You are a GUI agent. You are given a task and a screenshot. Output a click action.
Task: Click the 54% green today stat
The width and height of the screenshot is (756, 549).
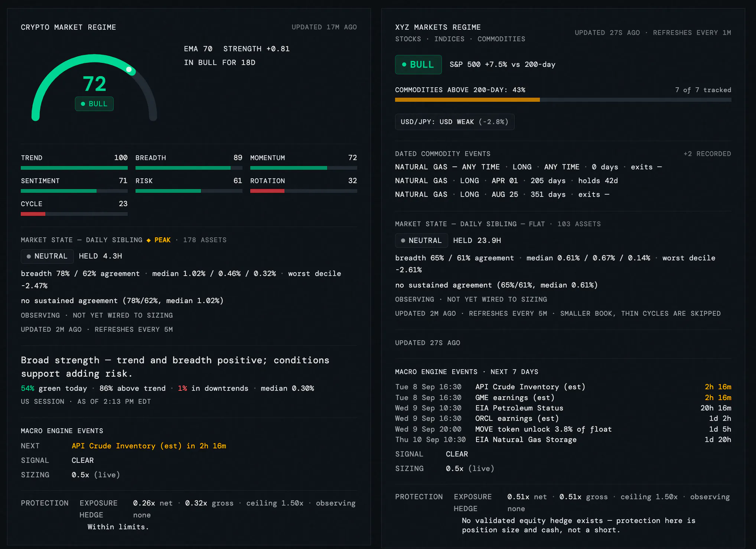click(x=54, y=388)
